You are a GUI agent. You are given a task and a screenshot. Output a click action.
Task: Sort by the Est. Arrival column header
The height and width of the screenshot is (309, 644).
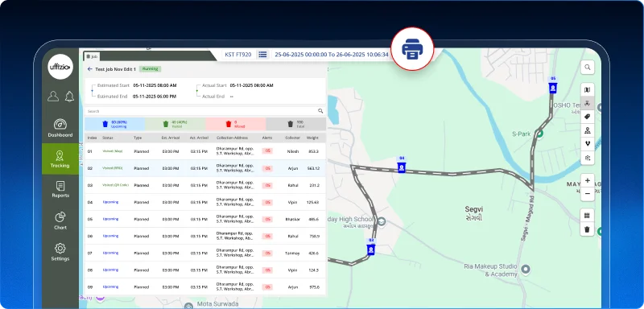point(171,138)
